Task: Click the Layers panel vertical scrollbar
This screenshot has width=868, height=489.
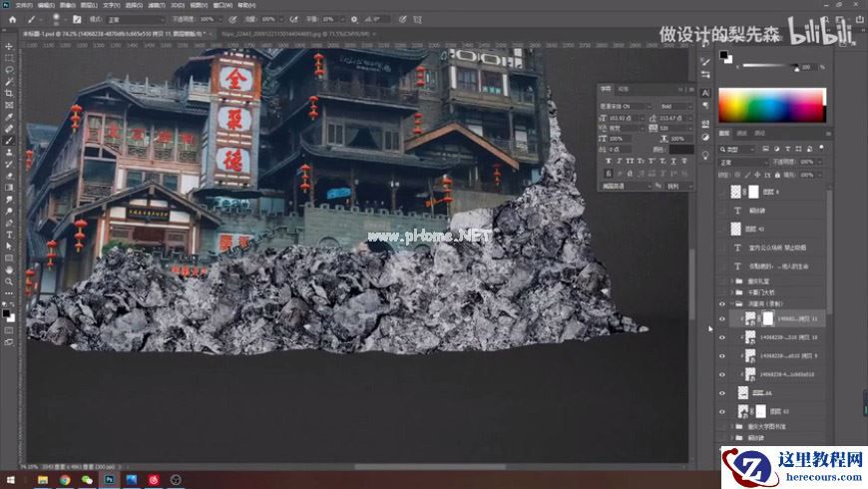Action: coord(829,251)
